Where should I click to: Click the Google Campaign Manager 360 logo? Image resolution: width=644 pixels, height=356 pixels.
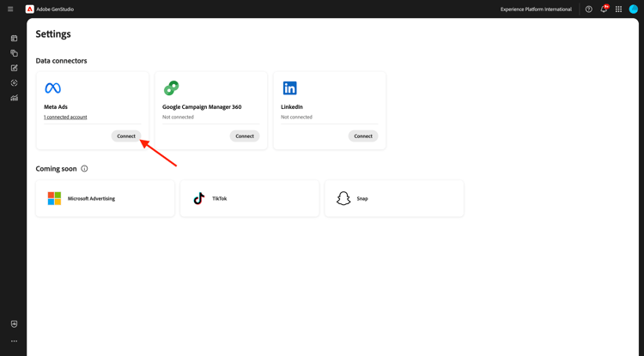pyautogui.click(x=171, y=87)
